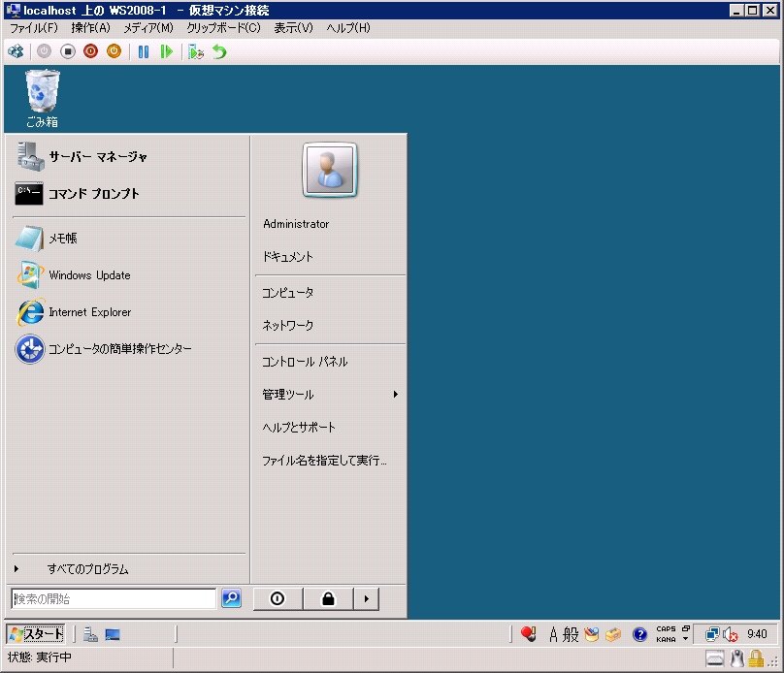Restore the language bar with small icon
784x673 pixels.
tap(685, 628)
